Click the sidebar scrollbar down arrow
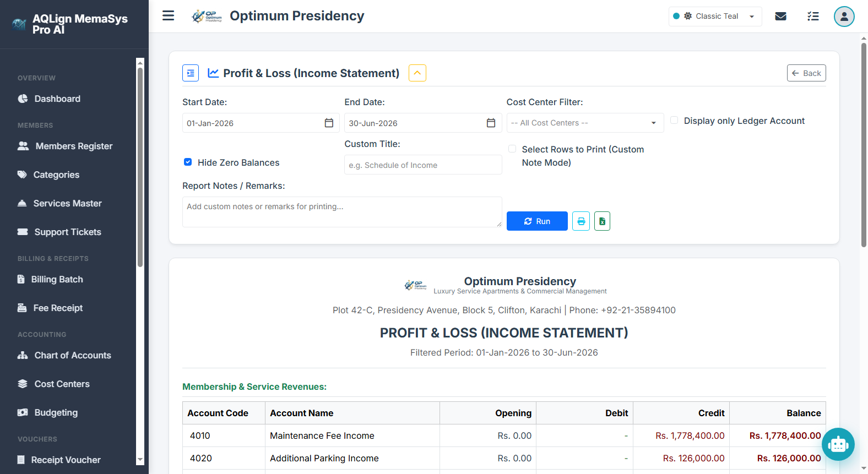868x474 pixels. pos(140,460)
